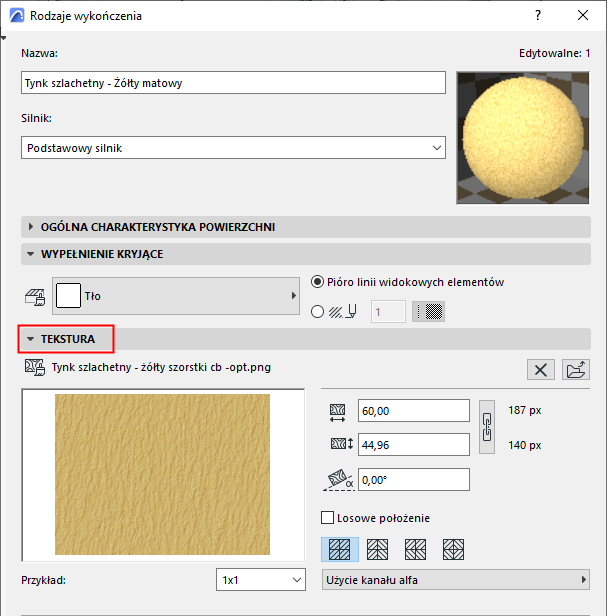Click the pen number field showing 1
Viewport: 607px width, 616px height.
[388, 312]
